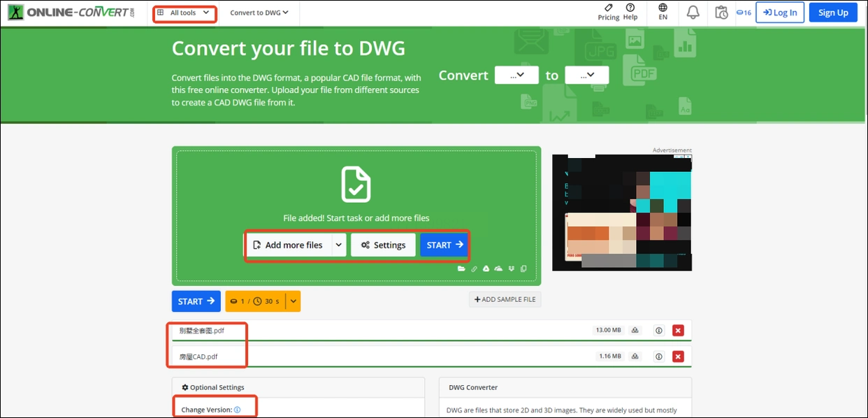Select file name 別墅全套图.pdf

(x=202, y=330)
